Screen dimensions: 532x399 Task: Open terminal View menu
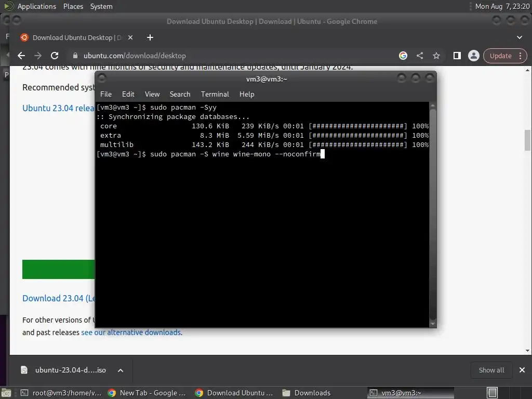point(152,95)
